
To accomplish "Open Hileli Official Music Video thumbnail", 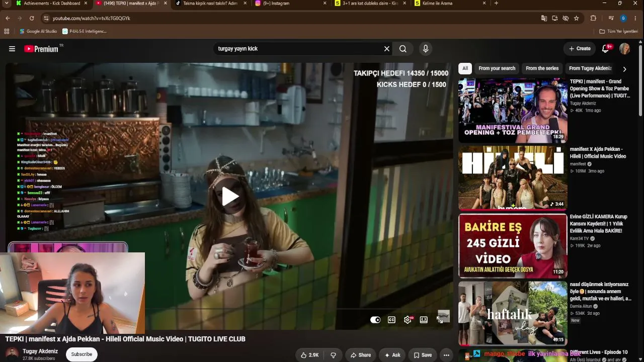I will click(513, 178).
